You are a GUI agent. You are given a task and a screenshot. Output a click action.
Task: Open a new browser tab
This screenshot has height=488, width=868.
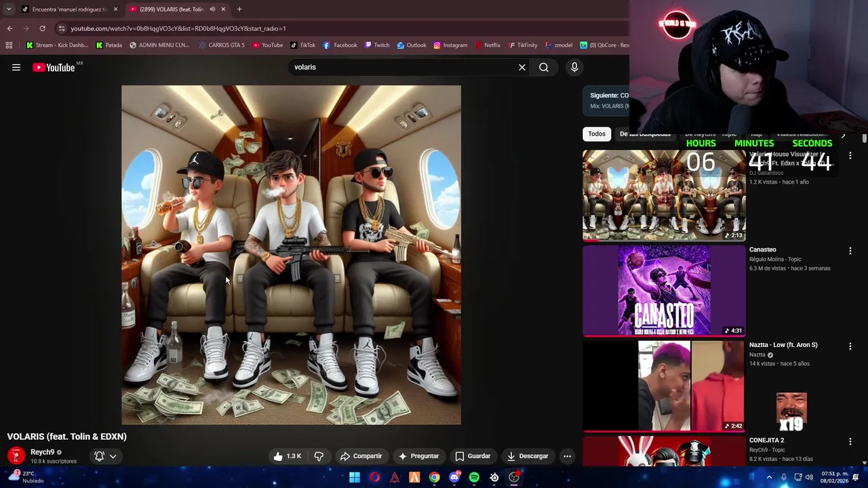click(239, 9)
